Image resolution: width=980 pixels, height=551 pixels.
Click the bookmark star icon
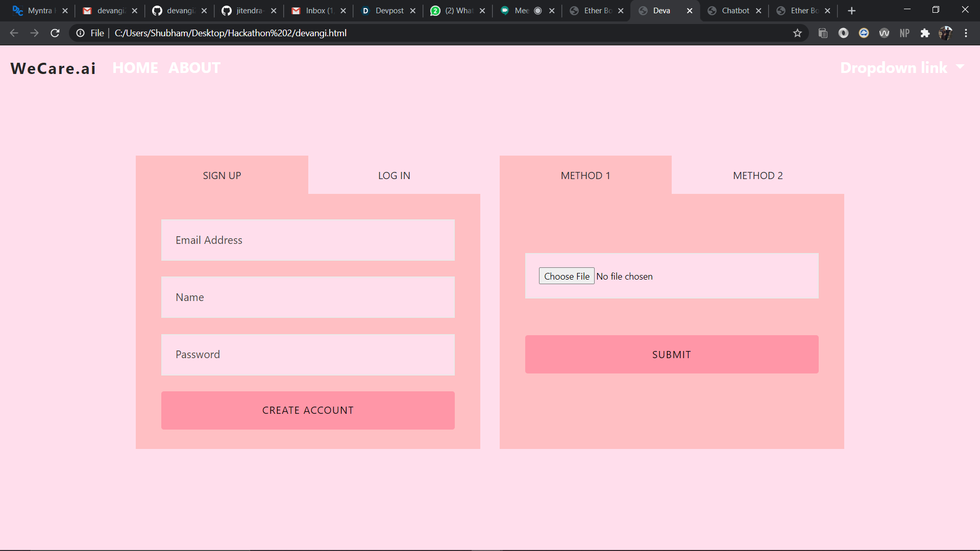click(797, 33)
